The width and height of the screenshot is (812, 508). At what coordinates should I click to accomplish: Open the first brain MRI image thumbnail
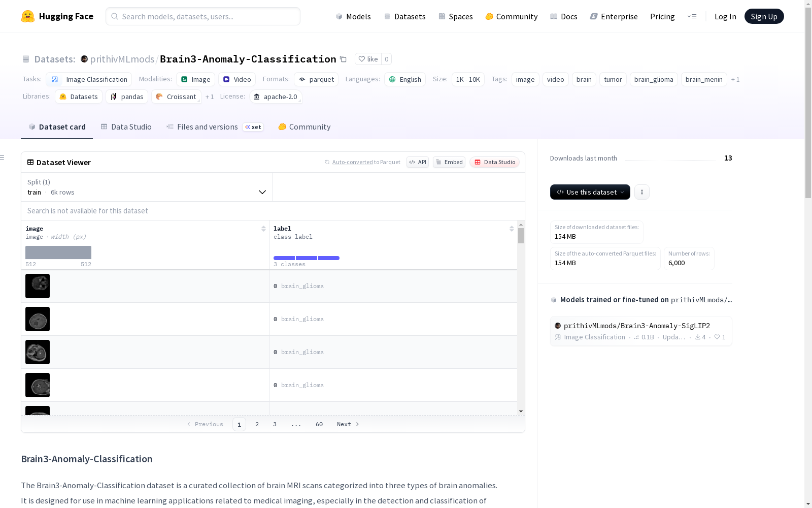38,286
